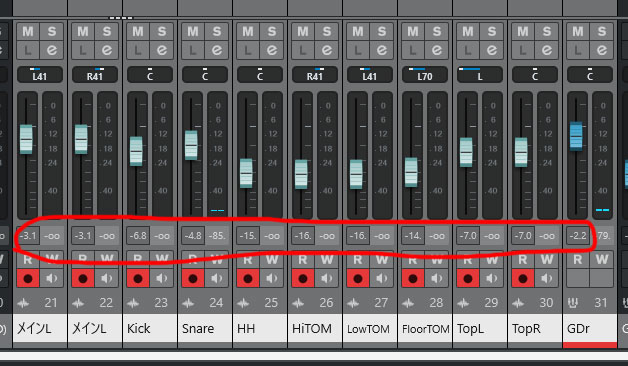
Task: Toggle record enable on HH channel
Action: [248, 278]
